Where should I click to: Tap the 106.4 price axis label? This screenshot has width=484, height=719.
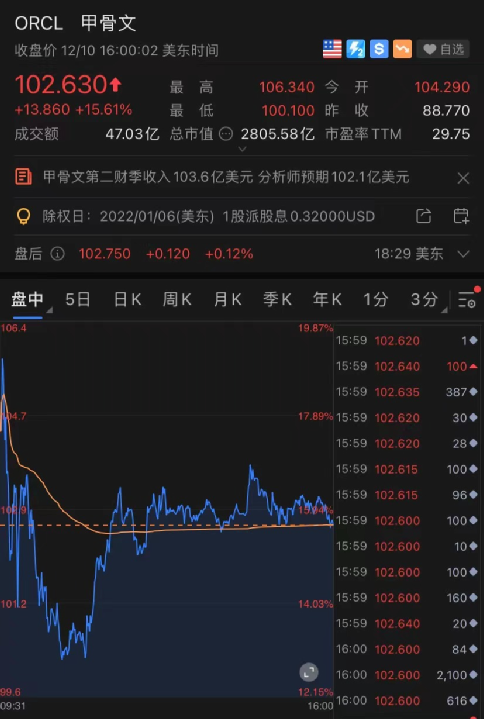(14, 328)
